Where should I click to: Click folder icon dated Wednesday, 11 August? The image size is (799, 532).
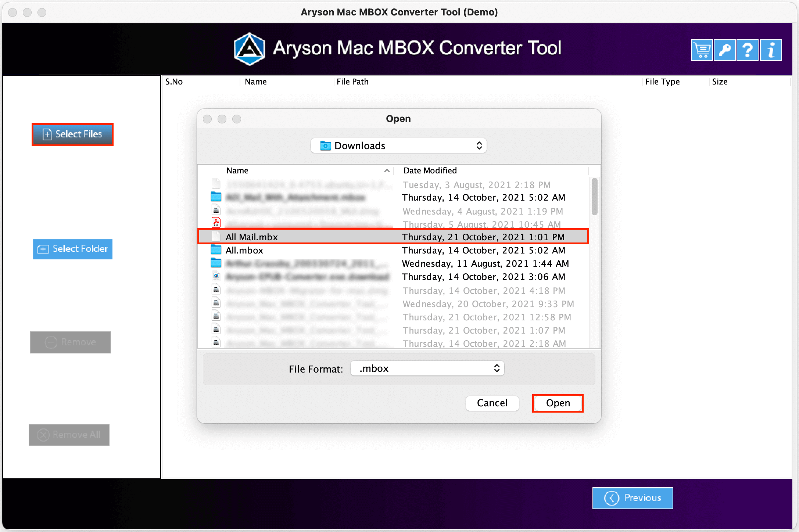[x=216, y=263]
